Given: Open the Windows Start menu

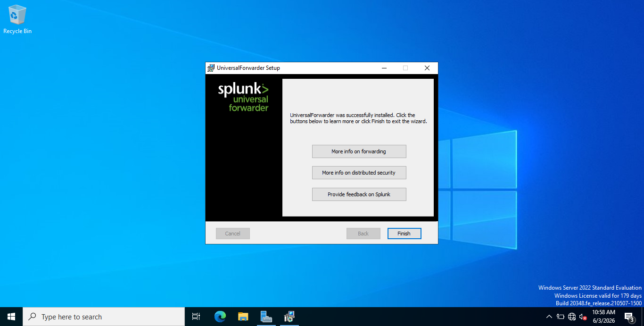Looking at the screenshot, I should click(x=11, y=317).
